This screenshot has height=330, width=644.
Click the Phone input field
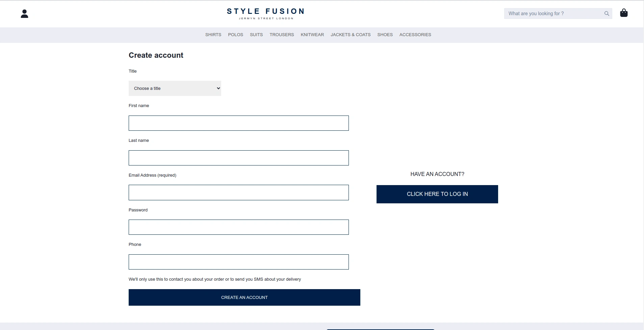pos(239,262)
